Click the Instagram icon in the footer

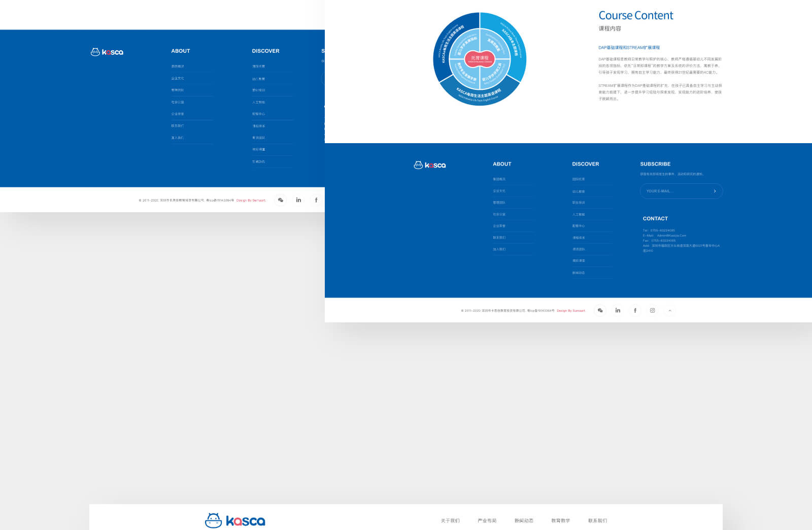(x=652, y=310)
